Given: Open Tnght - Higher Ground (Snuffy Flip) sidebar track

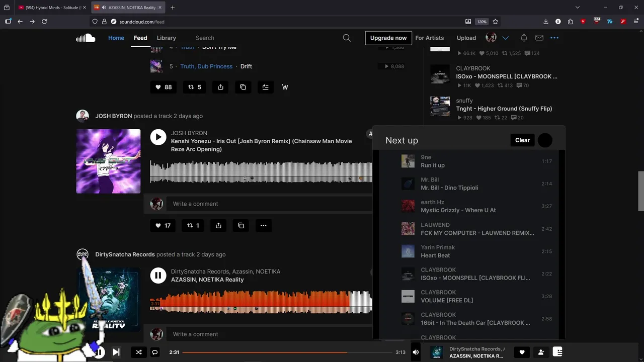Looking at the screenshot, I should (x=504, y=109).
